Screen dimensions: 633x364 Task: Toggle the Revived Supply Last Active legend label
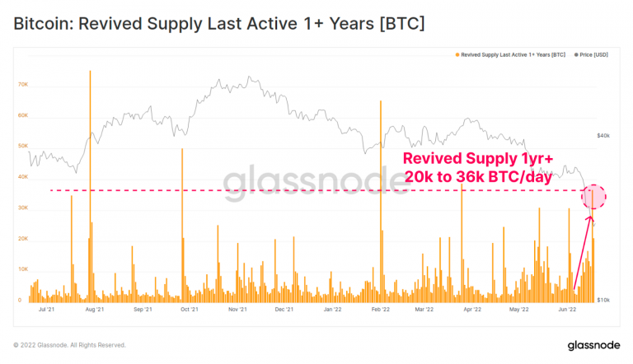pos(513,55)
